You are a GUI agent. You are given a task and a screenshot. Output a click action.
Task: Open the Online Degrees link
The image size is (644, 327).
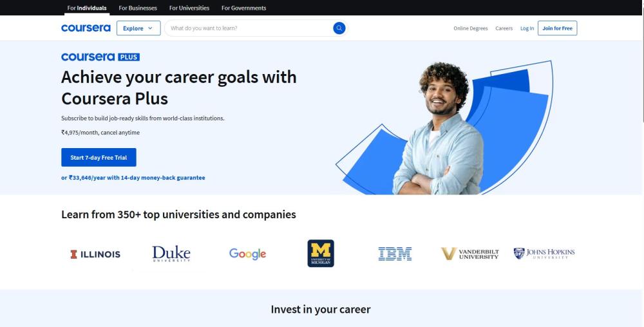coord(470,28)
